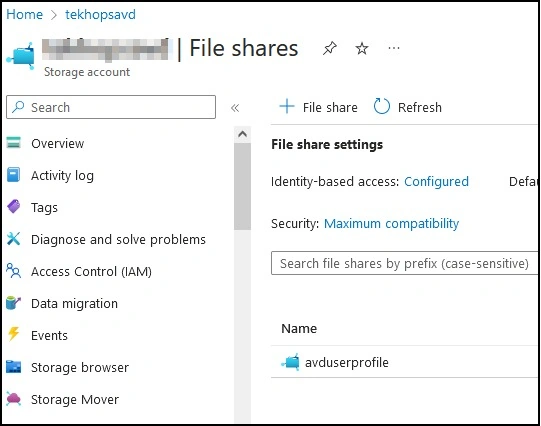Click the storage account header icon
541x426 pixels.
pyautogui.click(x=21, y=56)
